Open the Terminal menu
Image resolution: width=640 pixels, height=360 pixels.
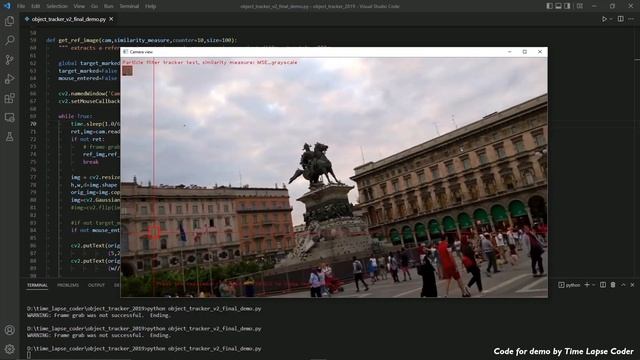click(x=129, y=6)
